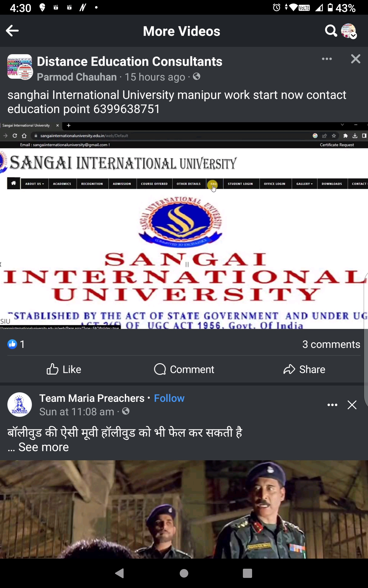
Task: Comment on the Sangai University video
Action: [x=184, y=369]
